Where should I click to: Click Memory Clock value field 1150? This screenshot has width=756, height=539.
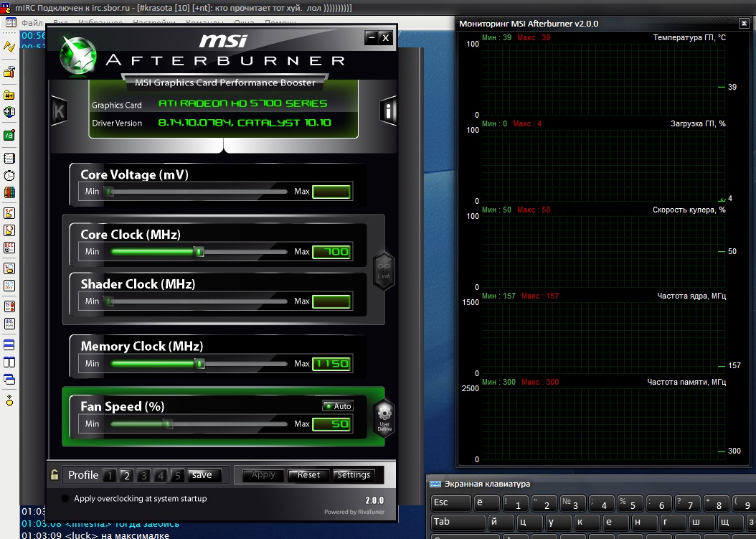pos(331,364)
